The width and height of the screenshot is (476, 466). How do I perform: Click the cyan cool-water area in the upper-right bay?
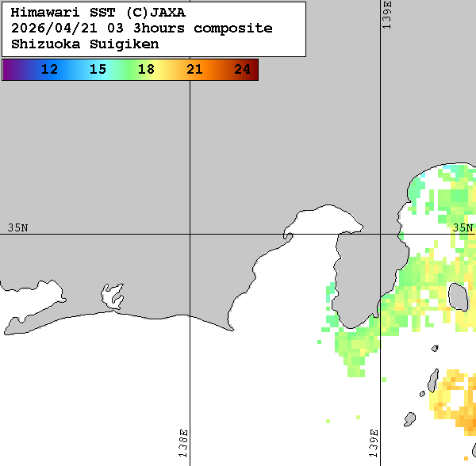pos(452,173)
